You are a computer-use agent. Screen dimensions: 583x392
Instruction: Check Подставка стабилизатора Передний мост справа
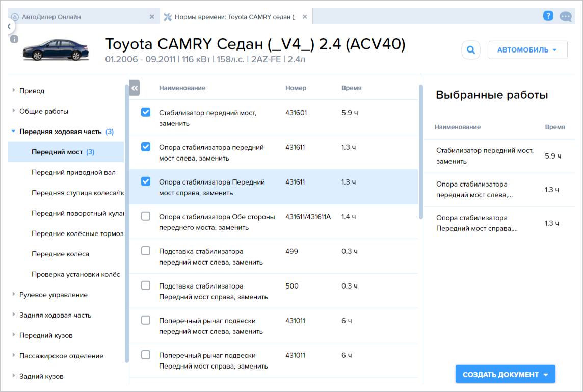(x=146, y=285)
